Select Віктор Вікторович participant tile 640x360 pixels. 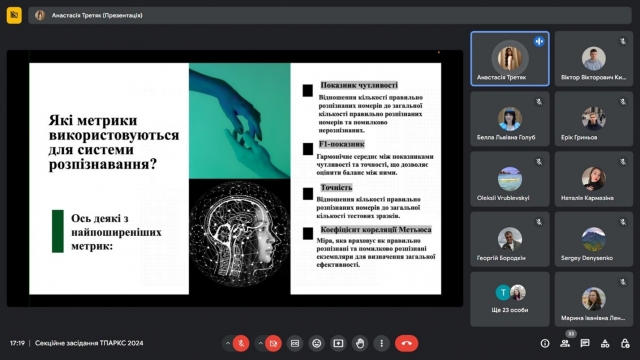[x=593, y=59]
